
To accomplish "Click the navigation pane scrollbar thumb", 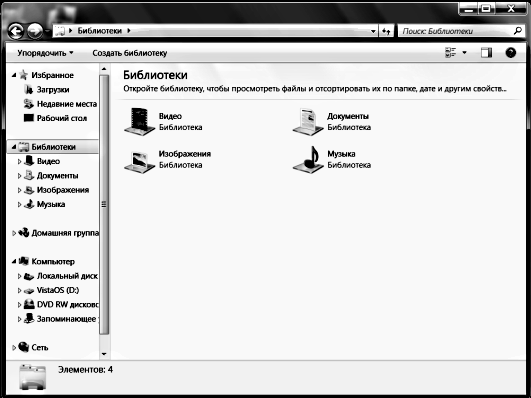I will pos(104,204).
